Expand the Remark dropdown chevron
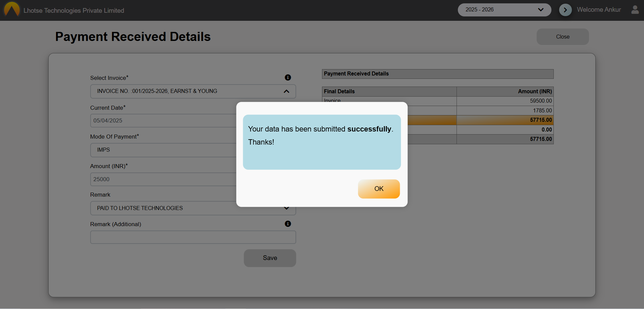This screenshot has width=644, height=309. [286, 208]
